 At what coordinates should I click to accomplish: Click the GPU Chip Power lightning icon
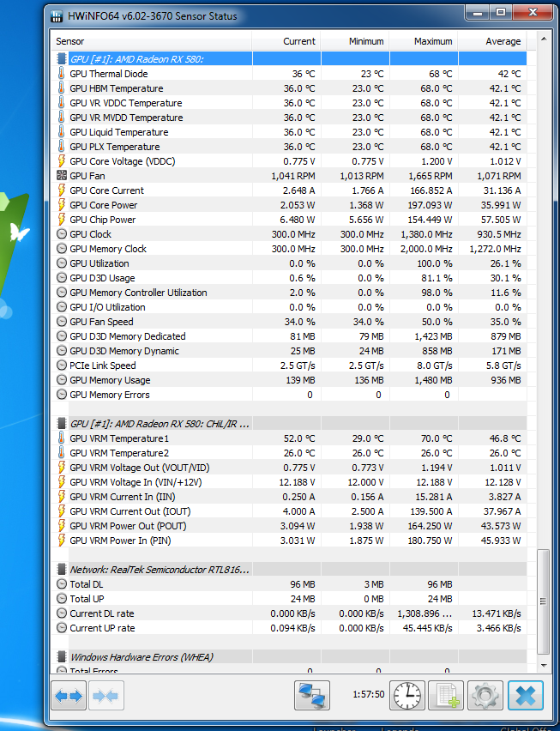[61, 219]
